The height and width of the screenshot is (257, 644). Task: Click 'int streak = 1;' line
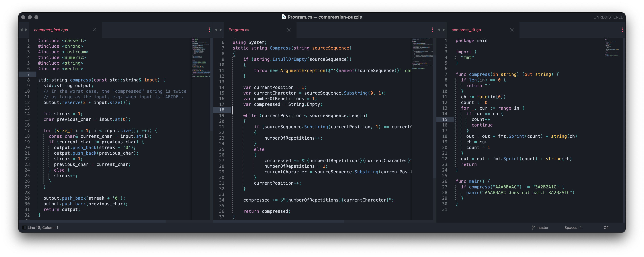[x=63, y=114]
